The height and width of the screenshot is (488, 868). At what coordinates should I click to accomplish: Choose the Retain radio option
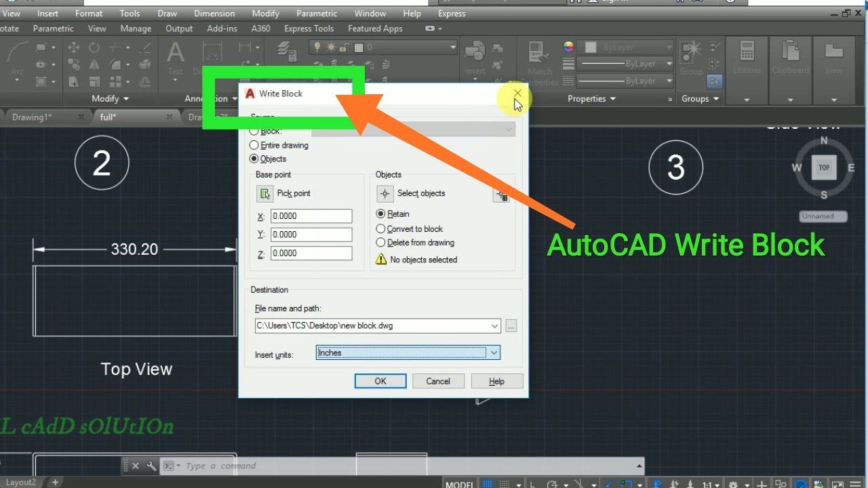coord(393,213)
